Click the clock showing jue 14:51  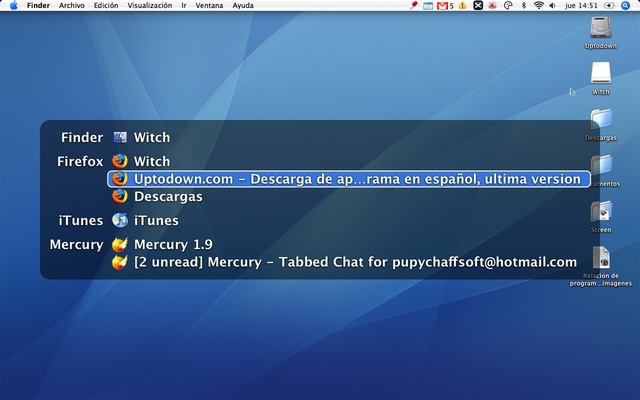581,5
